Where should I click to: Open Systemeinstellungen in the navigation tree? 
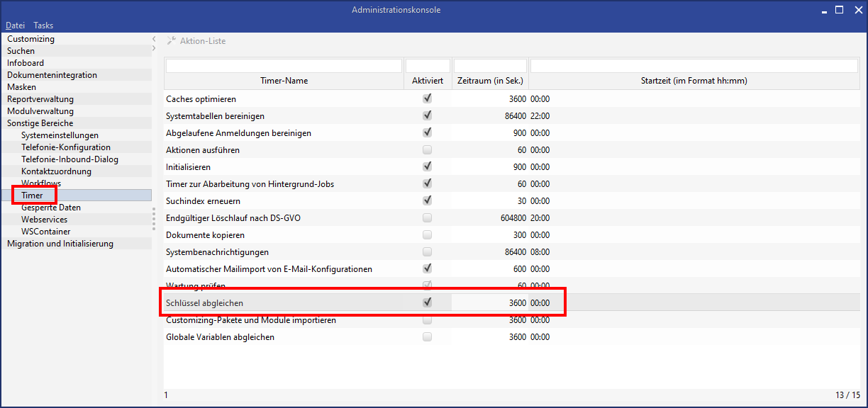pyautogui.click(x=60, y=135)
